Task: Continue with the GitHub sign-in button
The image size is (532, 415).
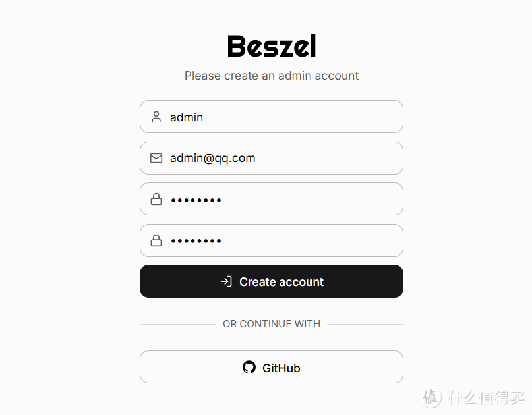Action: (272, 367)
